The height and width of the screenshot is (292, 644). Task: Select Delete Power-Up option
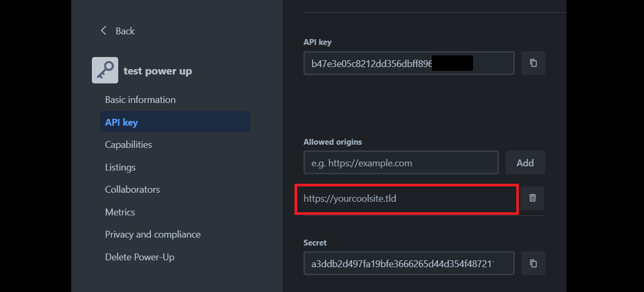[139, 257]
